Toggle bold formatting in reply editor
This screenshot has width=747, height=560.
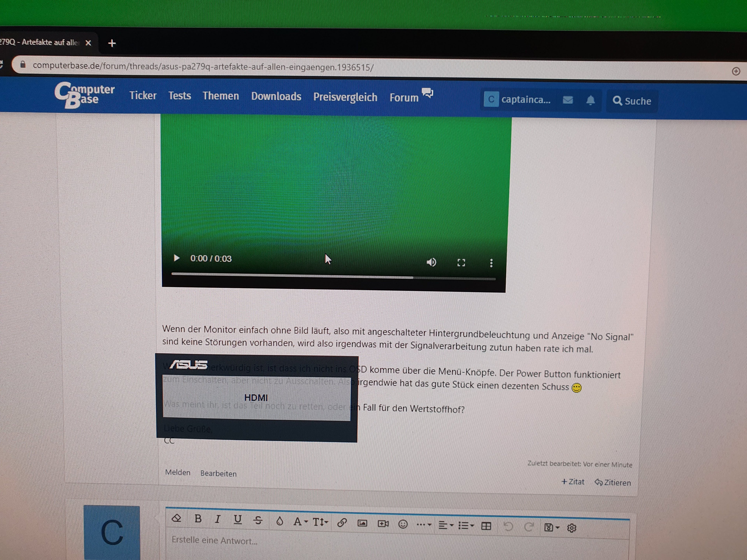pos(198,518)
